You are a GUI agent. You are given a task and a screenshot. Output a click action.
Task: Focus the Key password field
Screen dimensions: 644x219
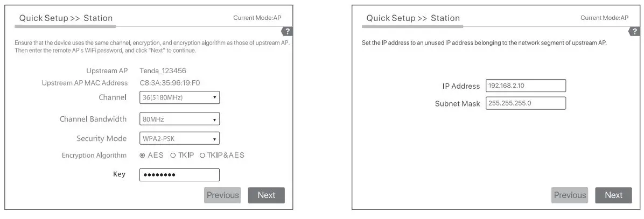pos(179,175)
